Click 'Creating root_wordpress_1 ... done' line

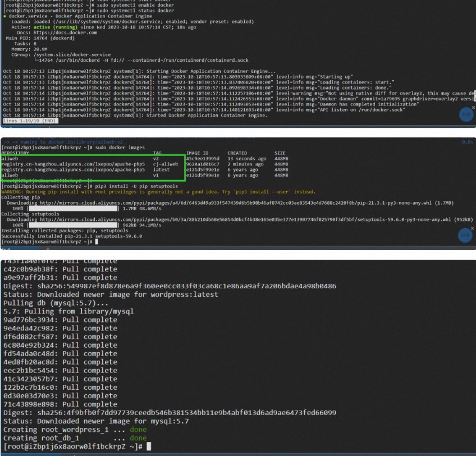click(75, 430)
